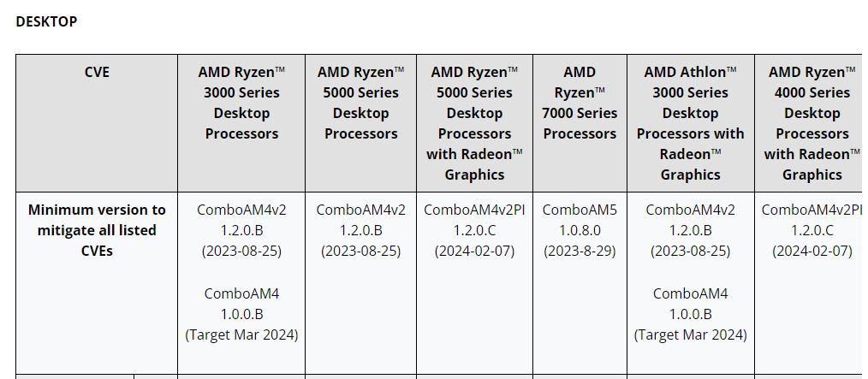Click the 2023-8-29 date under Ryzen 7000
Image resolution: width=868 pixels, height=379 pixels.
tap(580, 252)
